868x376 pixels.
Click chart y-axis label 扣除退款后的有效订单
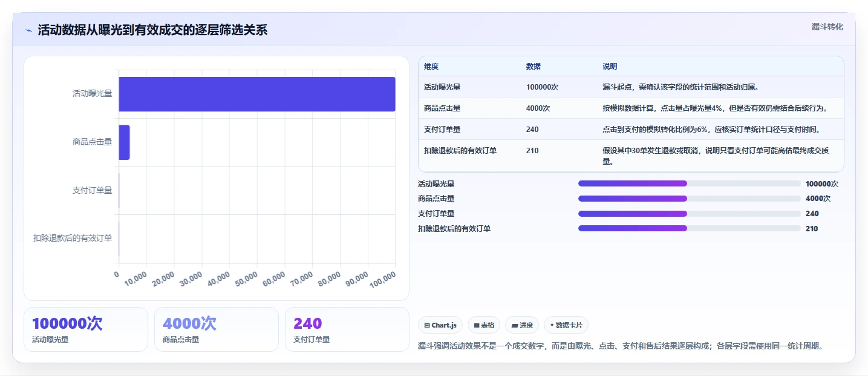tap(73, 239)
